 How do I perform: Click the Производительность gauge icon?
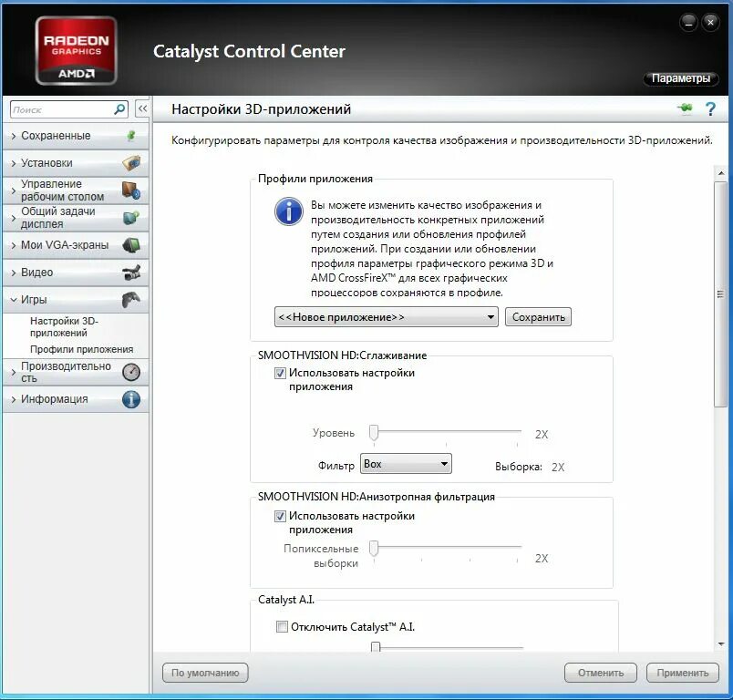tap(131, 372)
